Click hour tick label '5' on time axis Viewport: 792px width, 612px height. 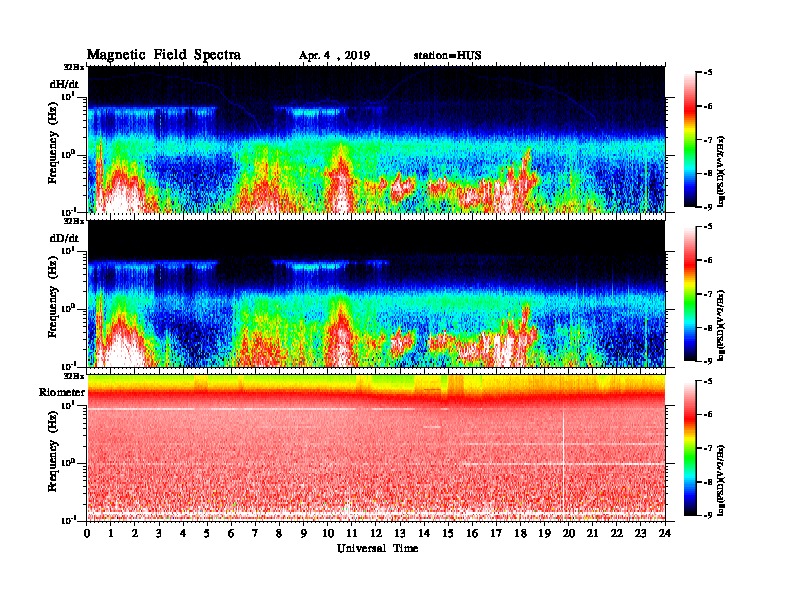click(x=208, y=534)
